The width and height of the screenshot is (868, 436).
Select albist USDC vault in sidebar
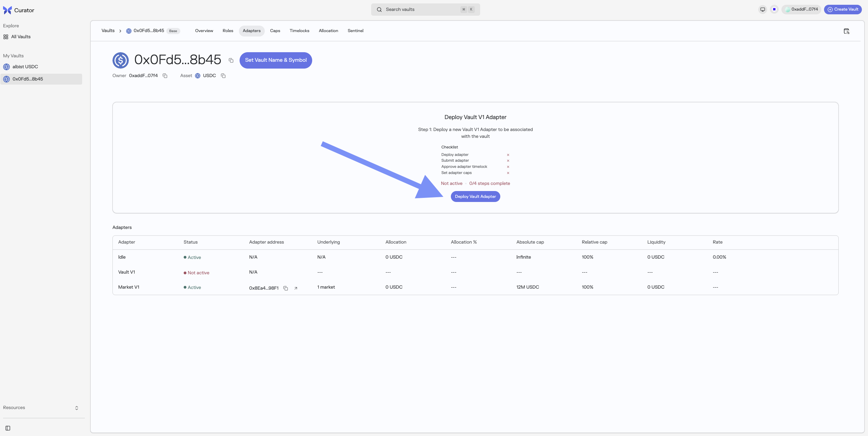(x=25, y=67)
